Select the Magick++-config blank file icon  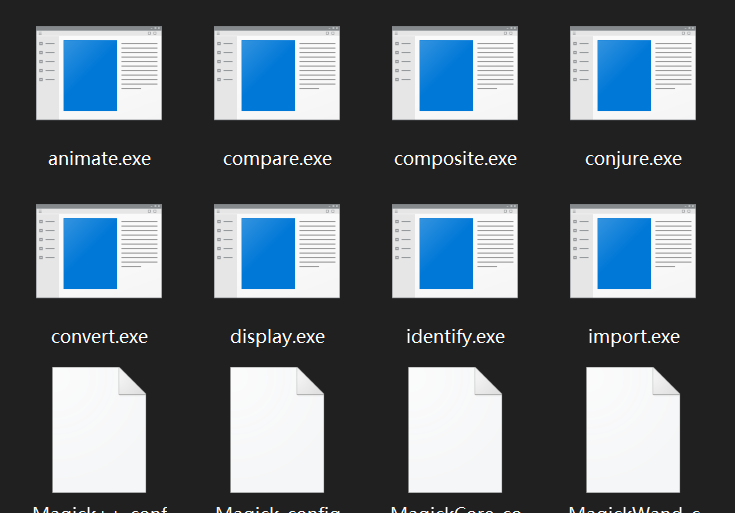point(99,430)
